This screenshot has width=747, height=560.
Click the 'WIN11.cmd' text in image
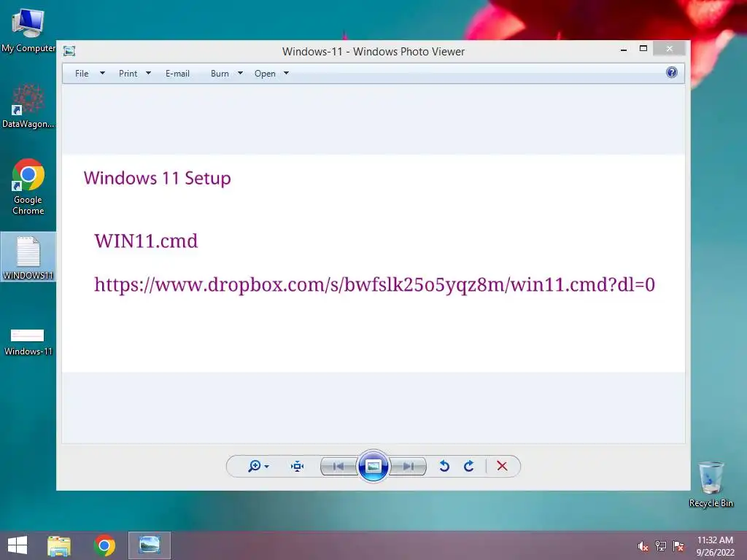pos(146,241)
